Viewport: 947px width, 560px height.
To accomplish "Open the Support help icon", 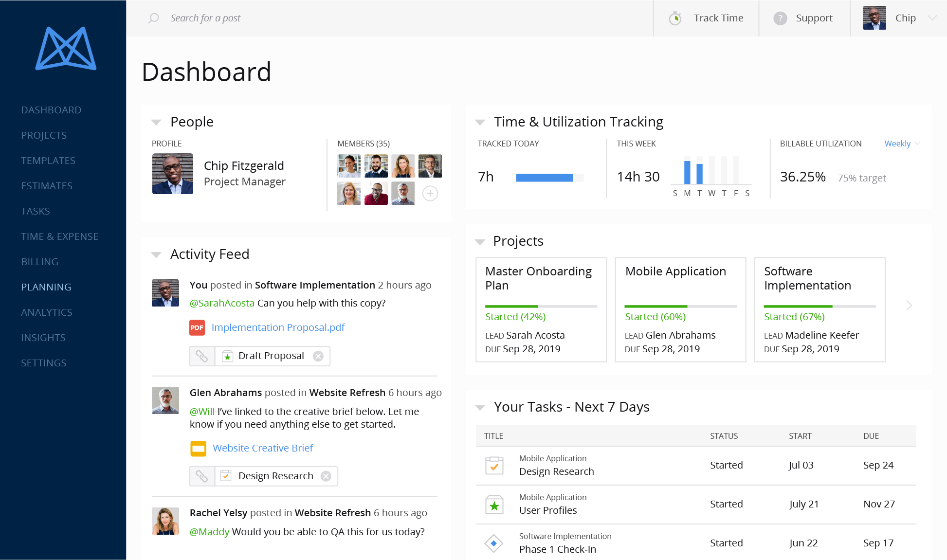I will tap(780, 18).
